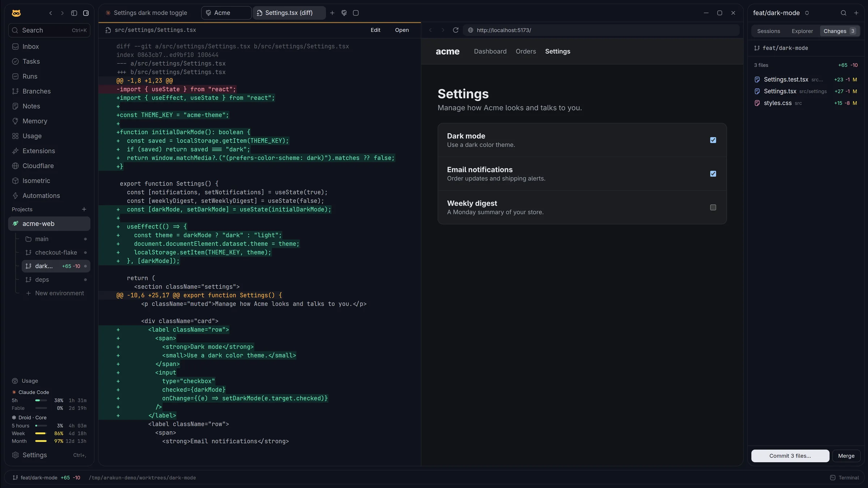Enable the Weekly digest checkbox

713,207
